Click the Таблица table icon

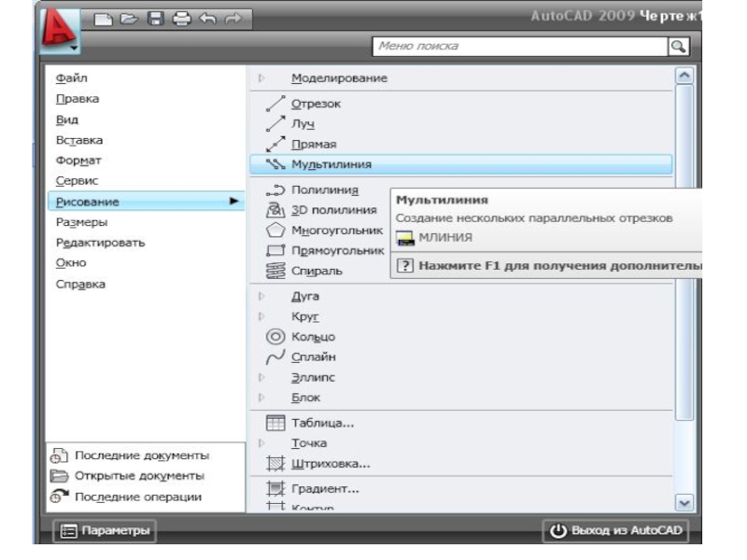(275, 423)
